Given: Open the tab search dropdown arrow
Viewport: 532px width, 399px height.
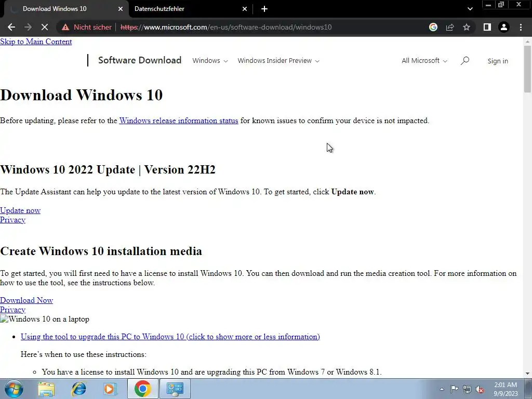Looking at the screenshot, I should [x=470, y=9].
